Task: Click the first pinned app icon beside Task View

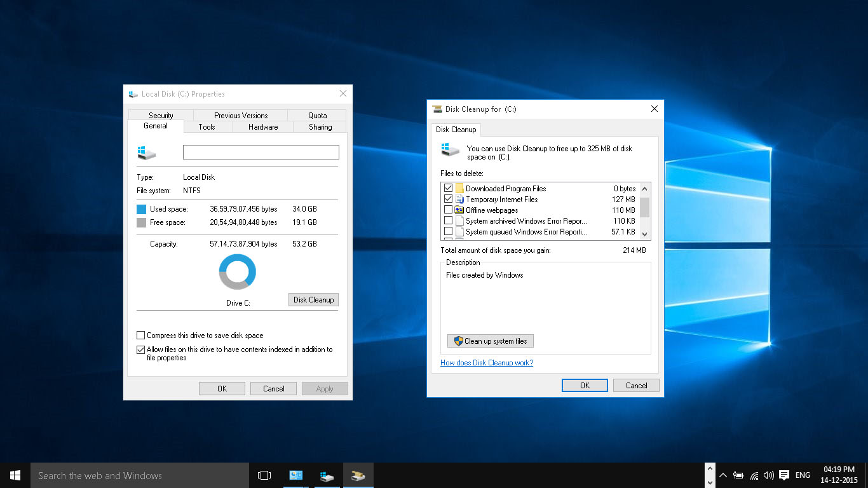Action: click(x=295, y=475)
